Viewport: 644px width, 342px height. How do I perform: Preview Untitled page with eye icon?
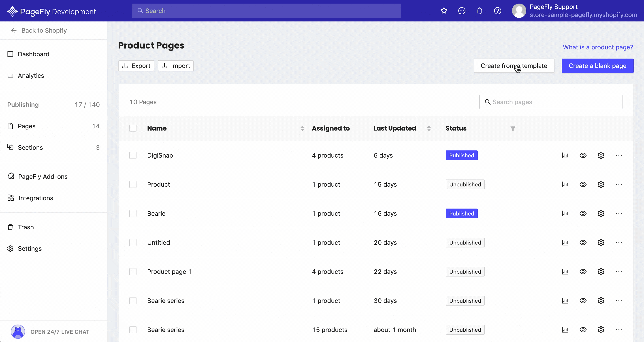[x=583, y=243]
